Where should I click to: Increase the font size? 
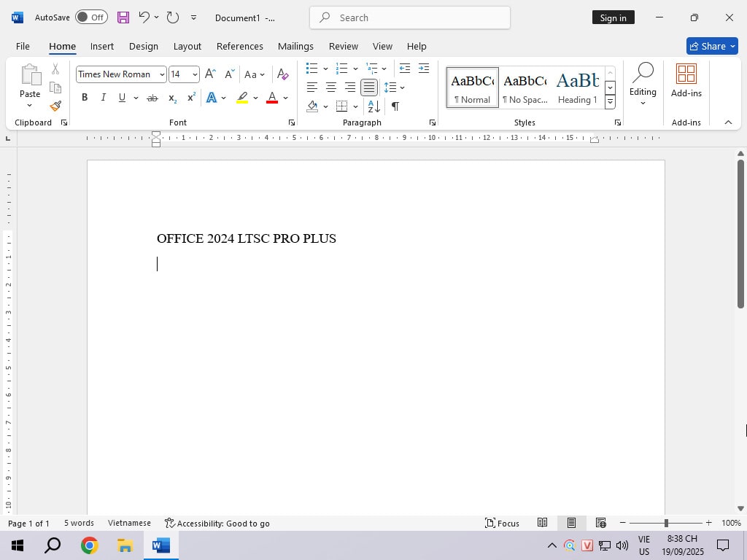point(210,74)
